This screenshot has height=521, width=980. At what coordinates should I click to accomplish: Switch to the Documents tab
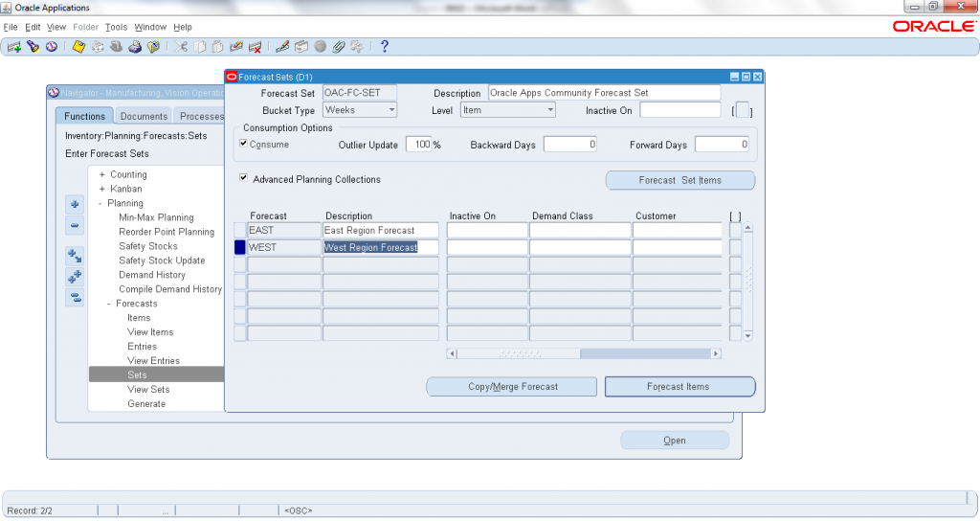pos(144,116)
